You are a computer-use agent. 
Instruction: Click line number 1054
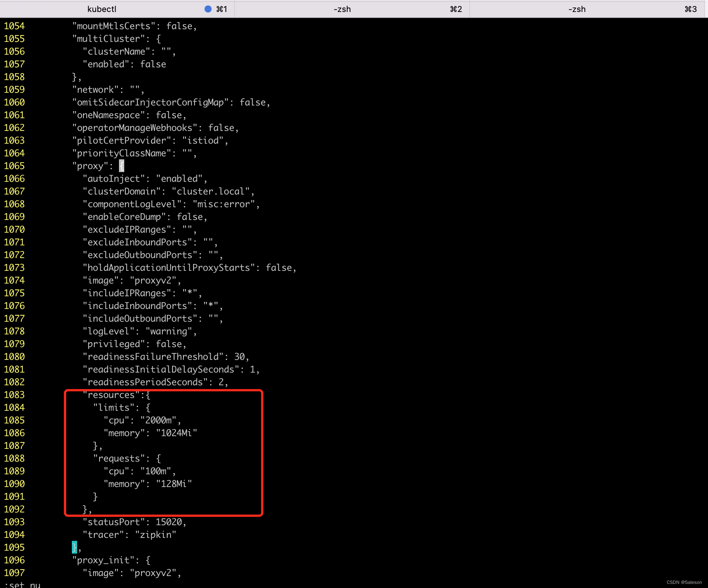pos(14,26)
